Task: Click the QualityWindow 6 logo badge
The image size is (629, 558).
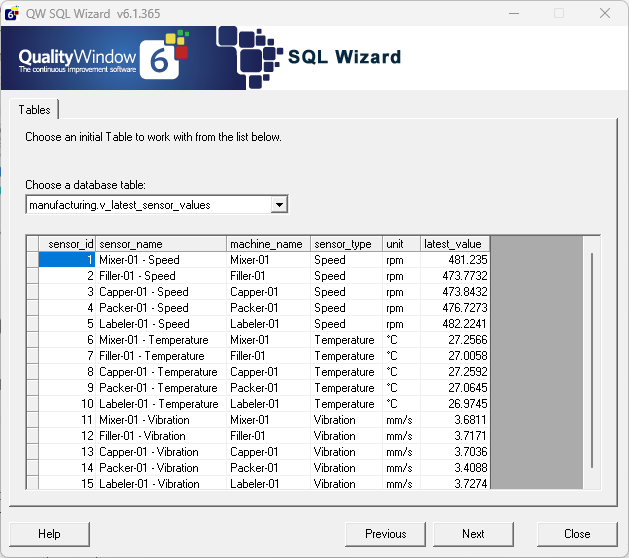Action: point(163,57)
